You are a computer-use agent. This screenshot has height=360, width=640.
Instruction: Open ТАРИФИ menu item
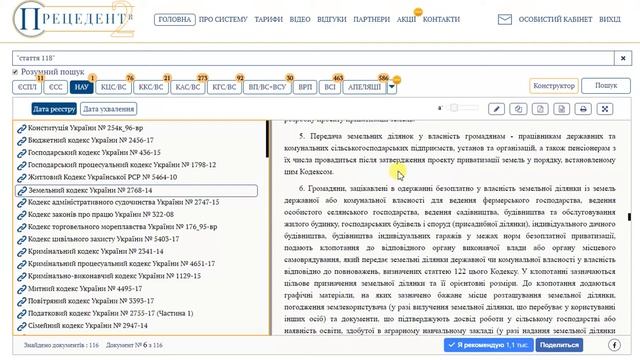tap(269, 19)
